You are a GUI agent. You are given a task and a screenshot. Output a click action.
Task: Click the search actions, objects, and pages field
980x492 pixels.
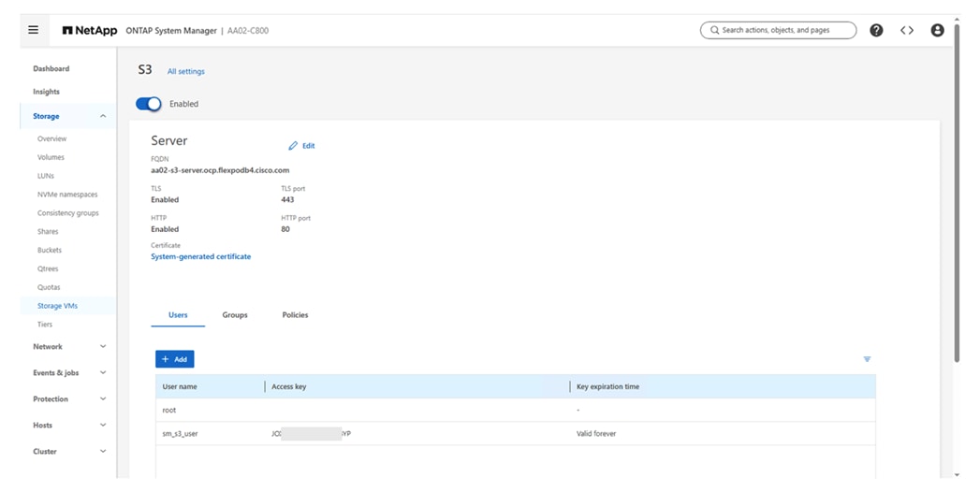click(778, 30)
